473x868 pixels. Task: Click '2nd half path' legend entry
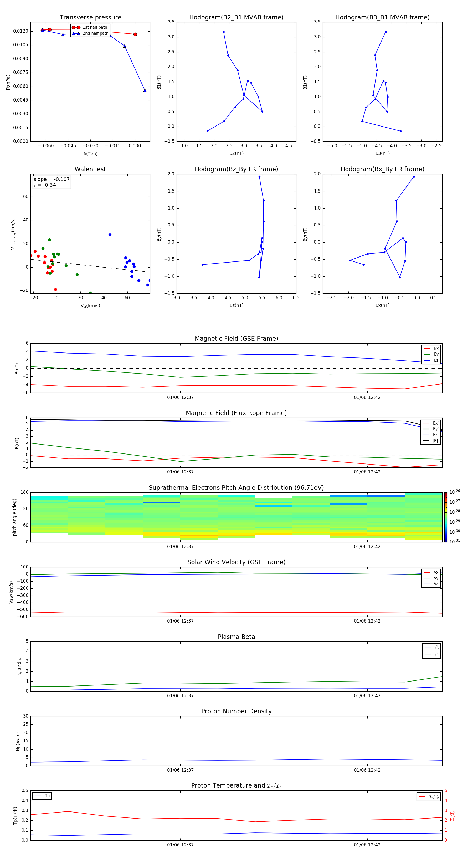click(90, 33)
